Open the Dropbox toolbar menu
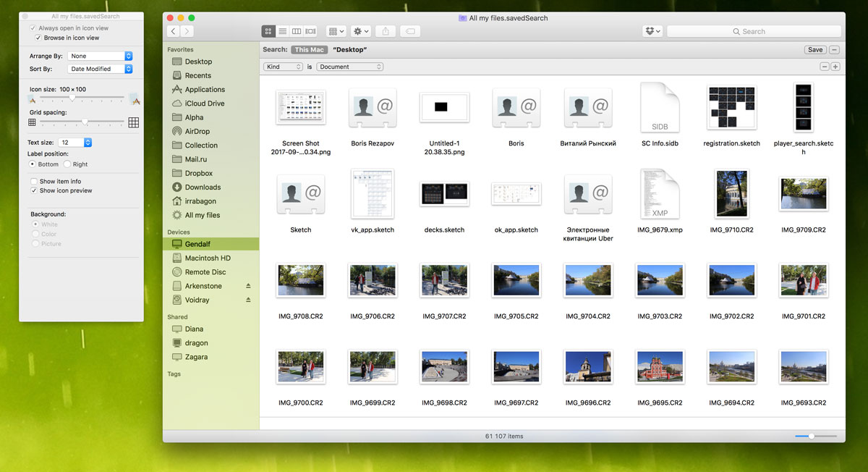Viewport: 868px width, 472px height. (652, 31)
